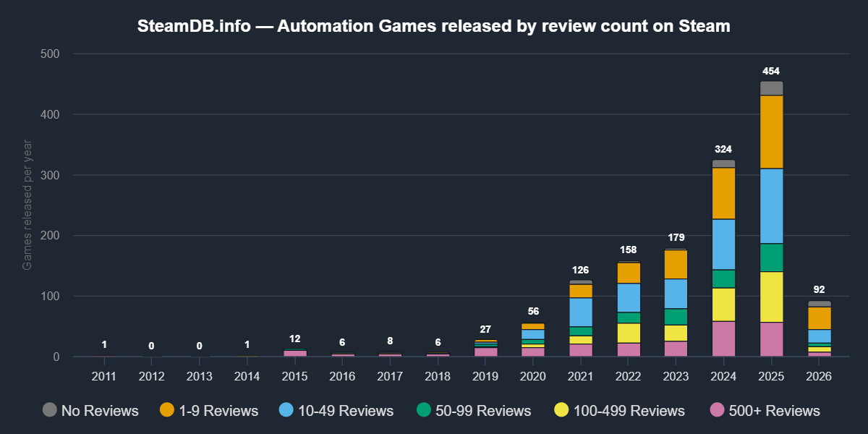Click the chart title text

(x=434, y=27)
